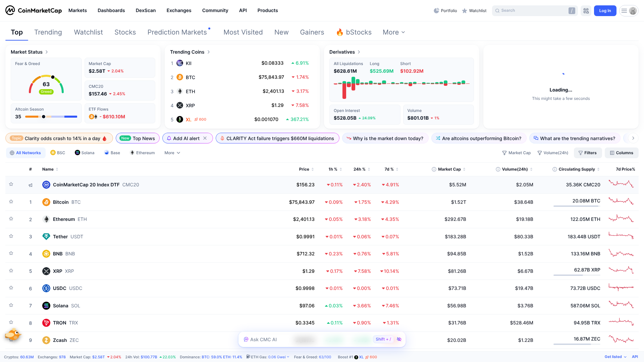
Task: Dismiss the Add AI alert chip
Action: tap(205, 138)
